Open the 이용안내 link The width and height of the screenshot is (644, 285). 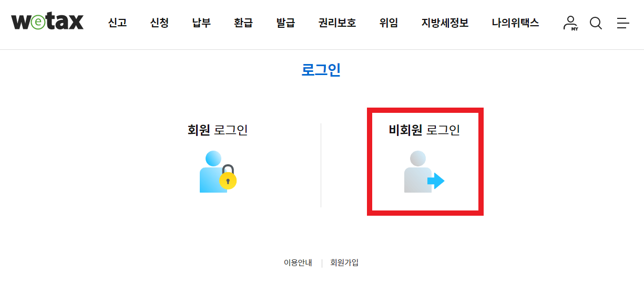[298, 263]
